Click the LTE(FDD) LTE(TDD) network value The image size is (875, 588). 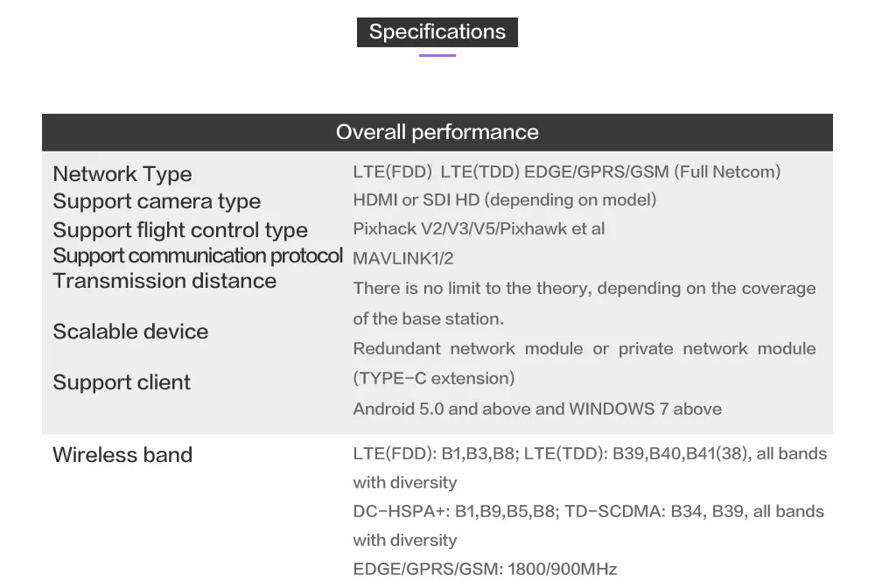(x=566, y=171)
